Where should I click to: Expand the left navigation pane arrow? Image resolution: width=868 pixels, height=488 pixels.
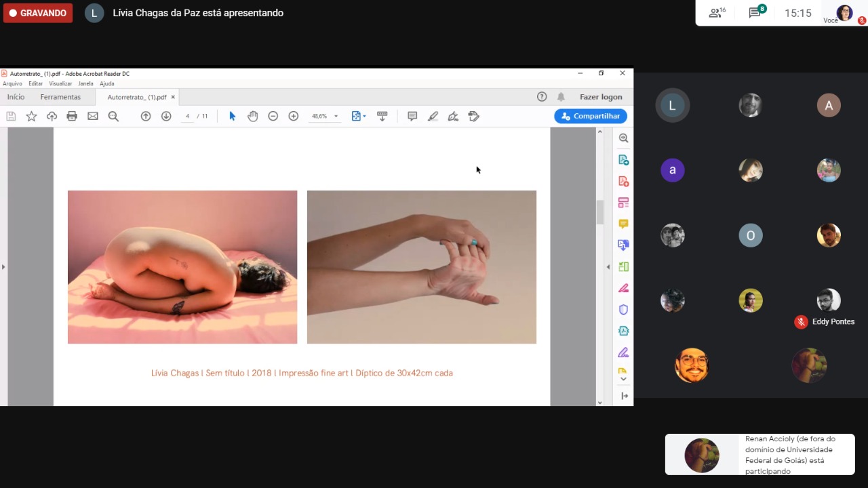tap(3, 267)
